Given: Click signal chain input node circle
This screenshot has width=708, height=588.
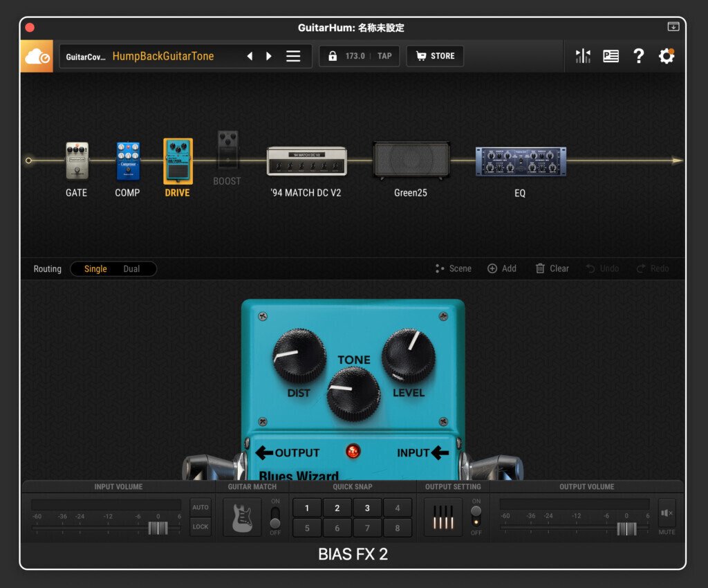Looking at the screenshot, I should [28, 160].
